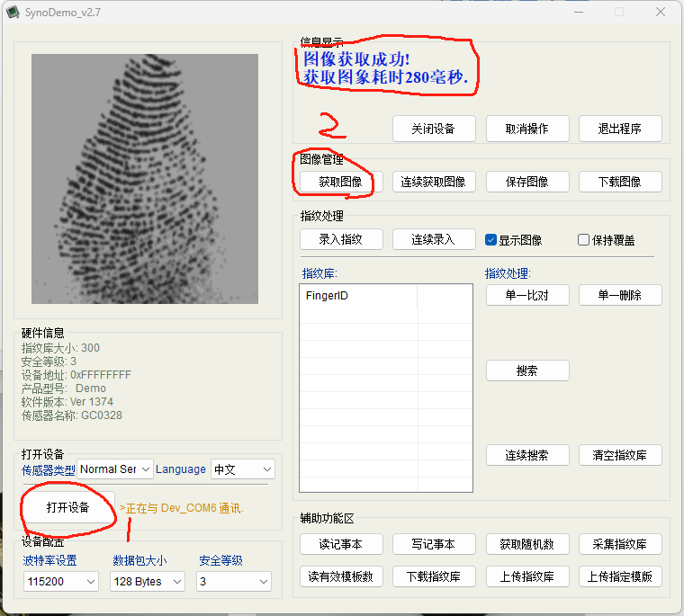This screenshot has height=616, width=684.
Task: Expand the 安全等级 dropdown showing 3
Action: [234, 581]
